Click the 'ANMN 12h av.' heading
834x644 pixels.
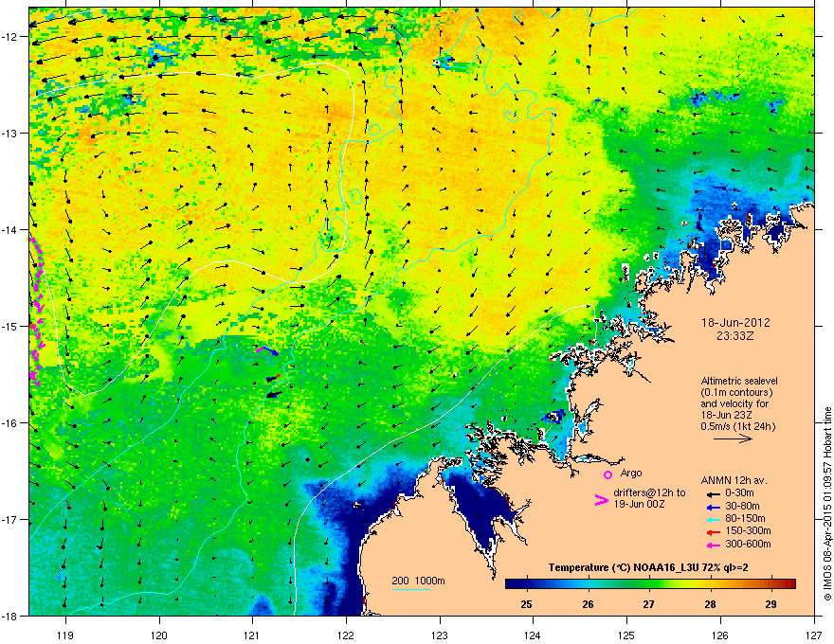[734, 480]
